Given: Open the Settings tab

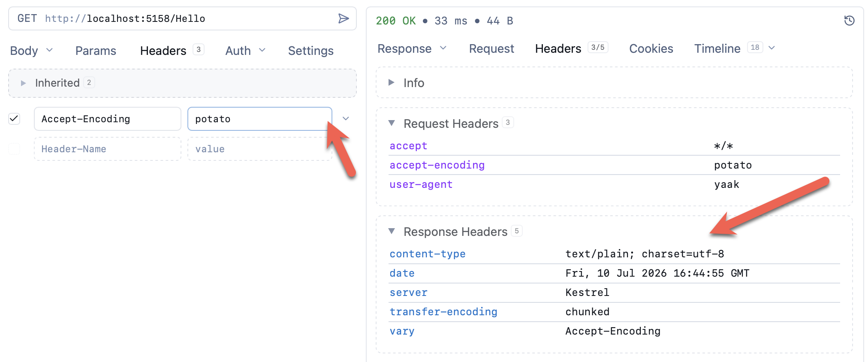Looking at the screenshot, I should pyautogui.click(x=310, y=51).
